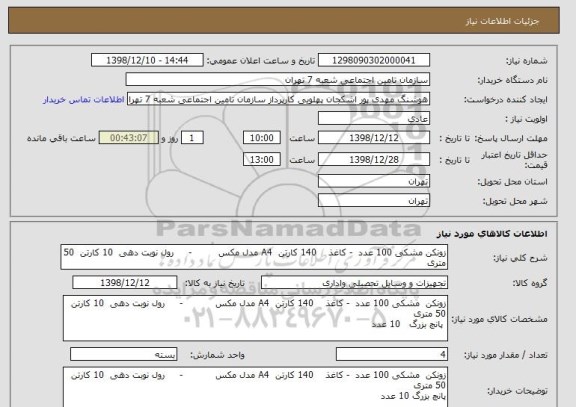Select the استان محل تحویل field
Viewport: 576px width, 407px height.
click(x=374, y=181)
